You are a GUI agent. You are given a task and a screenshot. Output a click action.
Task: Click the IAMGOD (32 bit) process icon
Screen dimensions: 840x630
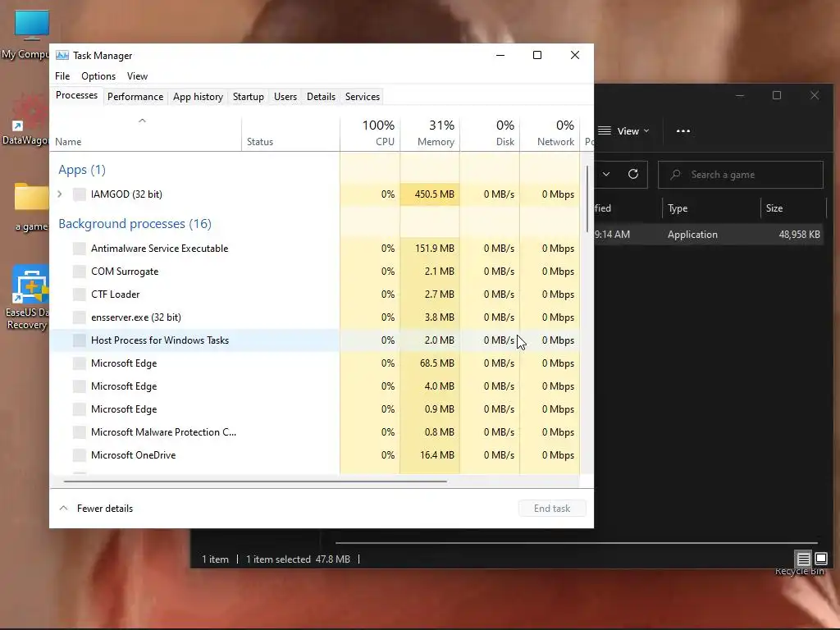tap(80, 194)
